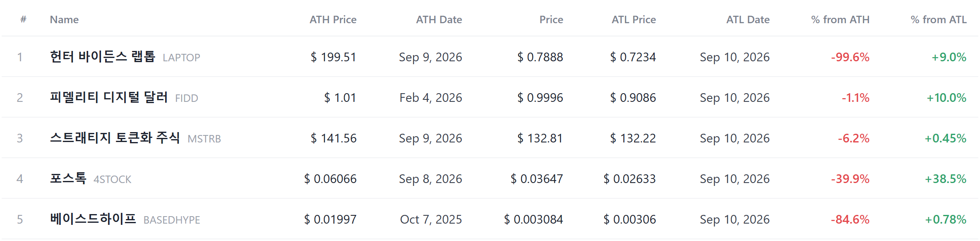This screenshot has height=241, width=980.
Task: Click the Name column header
Action: coord(64,19)
